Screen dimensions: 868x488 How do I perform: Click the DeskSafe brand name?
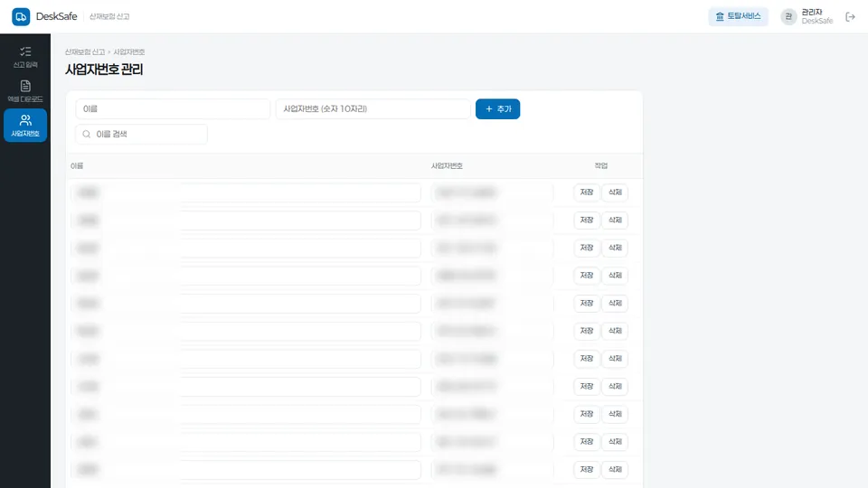pos(56,16)
